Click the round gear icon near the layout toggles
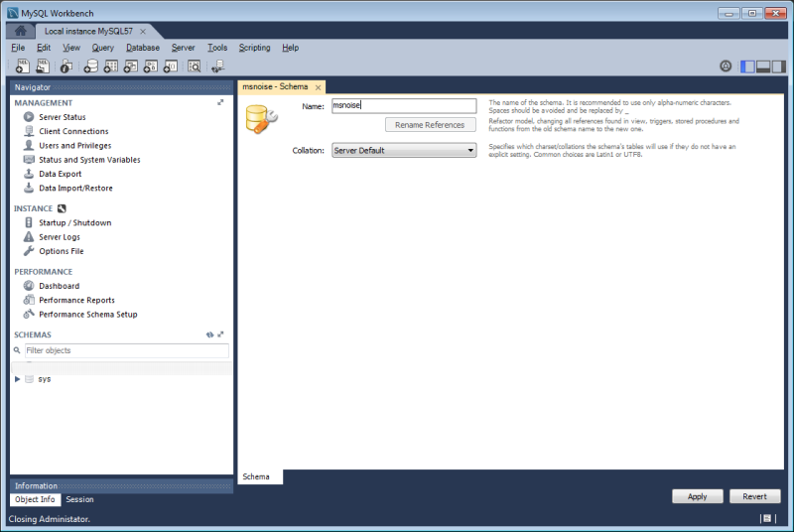 [x=726, y=66]
